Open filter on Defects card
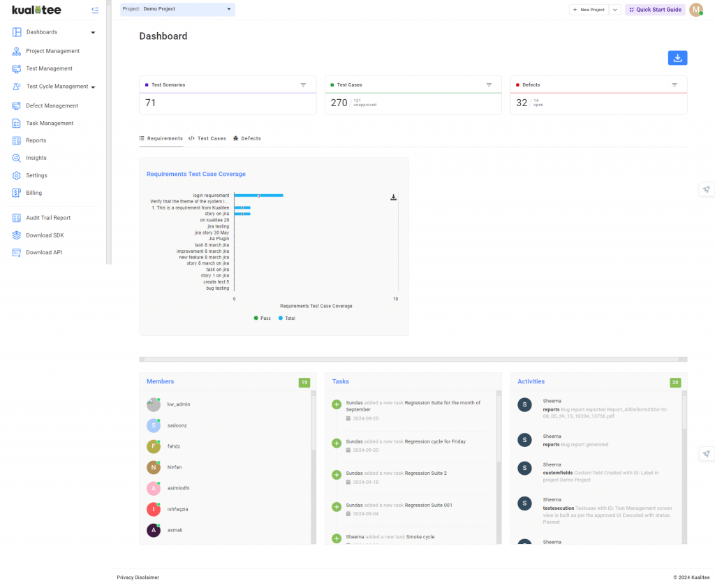The image size is (715, 588). pyautogui.click(x=675, y=84)
